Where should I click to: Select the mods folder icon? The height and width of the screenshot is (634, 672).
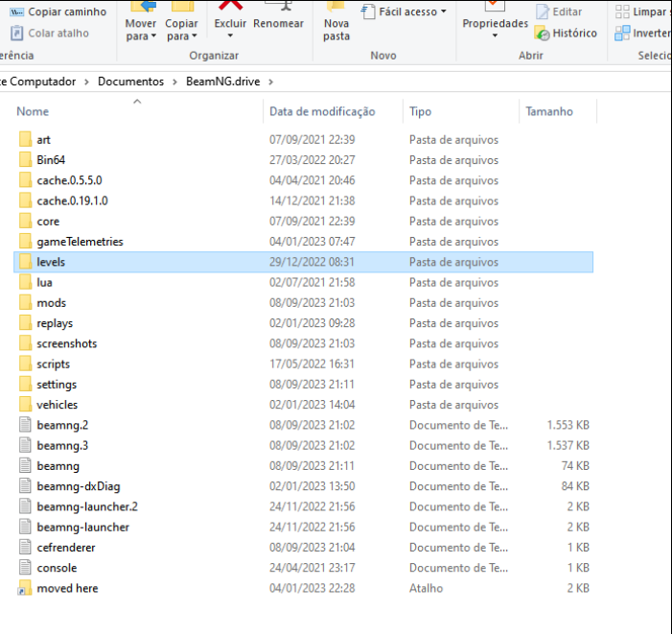pos(25,303)
